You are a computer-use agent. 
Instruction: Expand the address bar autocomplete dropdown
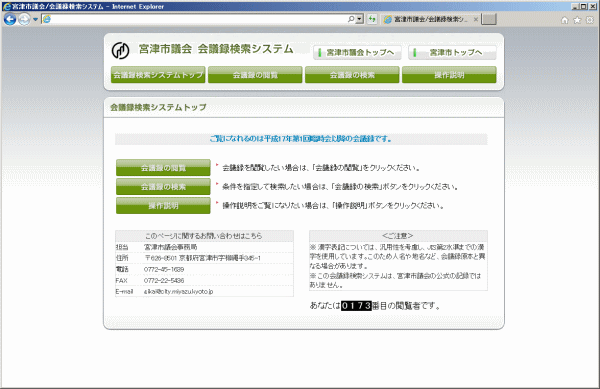tap(359, 19)
